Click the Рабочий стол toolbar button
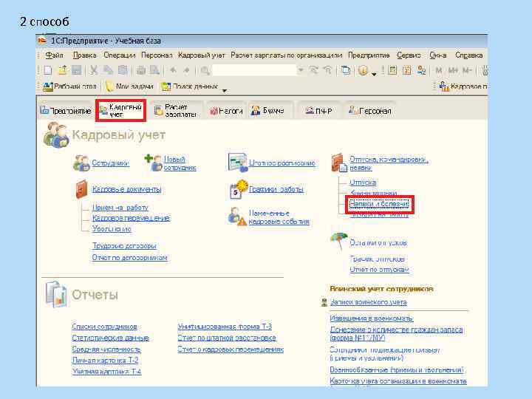The height and width of the screenshot is (399, 532). pyautogui.click(x=70, y=86)
